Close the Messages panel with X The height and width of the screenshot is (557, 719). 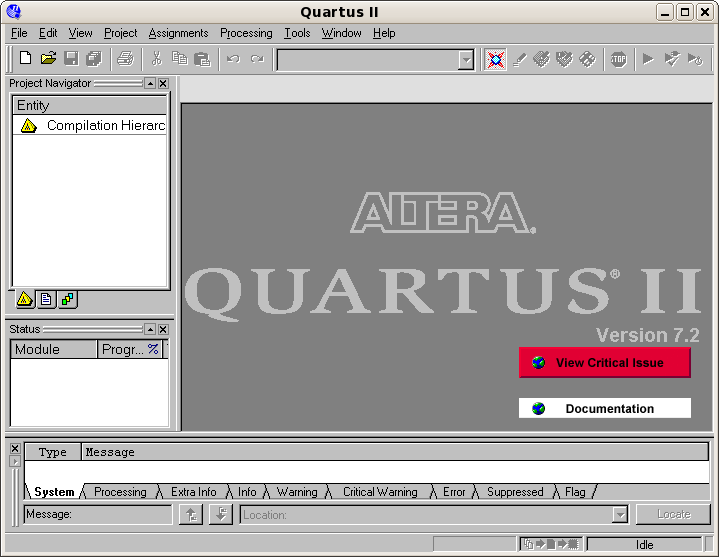click(x=15, y=449)
